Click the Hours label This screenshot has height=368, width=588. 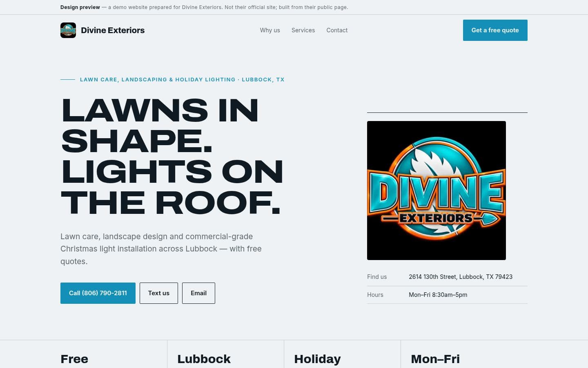tap(375, 295)
